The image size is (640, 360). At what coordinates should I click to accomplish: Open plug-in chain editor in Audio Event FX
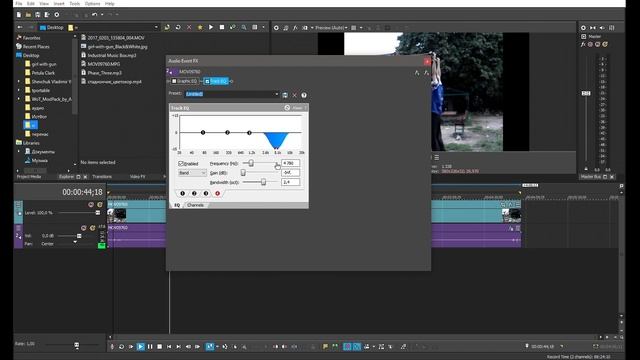point(417,73)
